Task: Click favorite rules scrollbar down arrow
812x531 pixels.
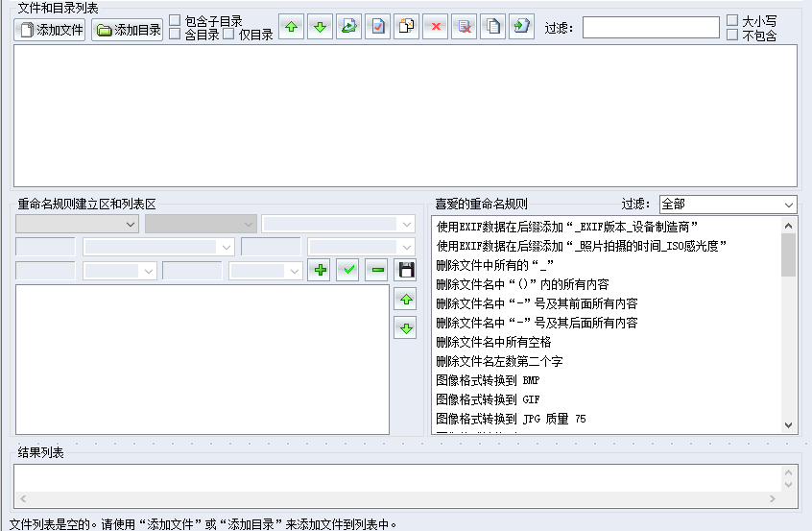Action: coord(788,425)
